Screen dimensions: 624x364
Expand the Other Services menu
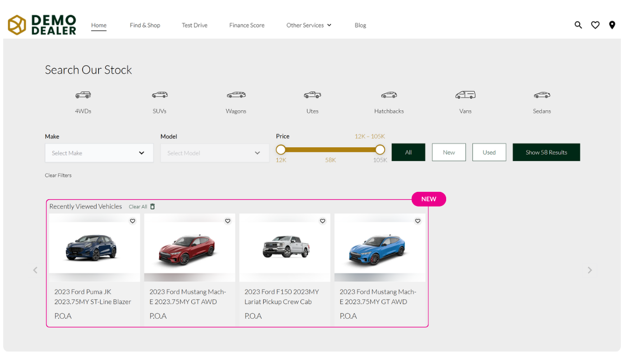(308, 25)
